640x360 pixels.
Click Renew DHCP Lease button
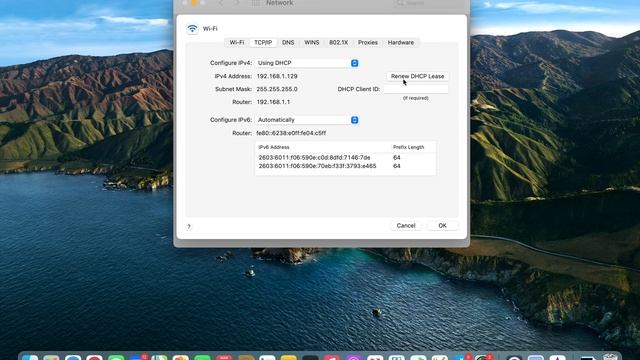(417, 76)
